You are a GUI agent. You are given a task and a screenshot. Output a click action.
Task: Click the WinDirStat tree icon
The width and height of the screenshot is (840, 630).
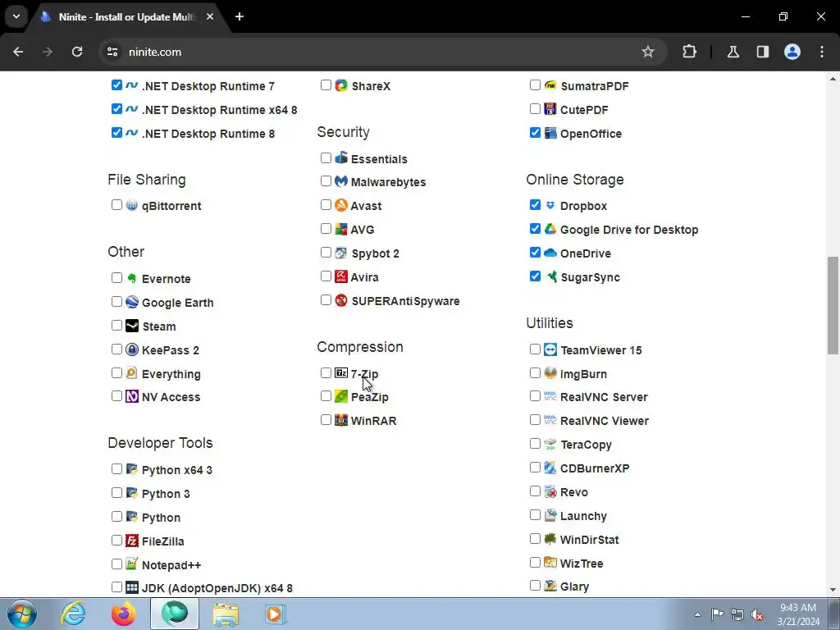tap(550, 539)
